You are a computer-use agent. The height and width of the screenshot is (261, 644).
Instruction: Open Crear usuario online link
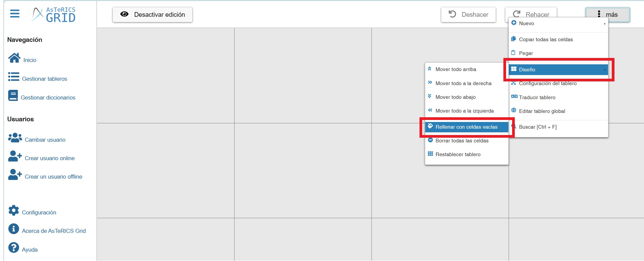click(50, 158)
